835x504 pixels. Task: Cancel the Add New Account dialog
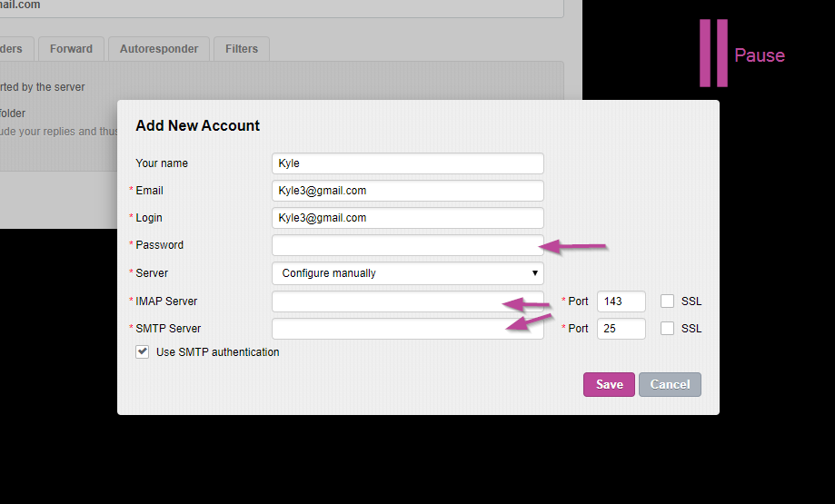point(670,384)
